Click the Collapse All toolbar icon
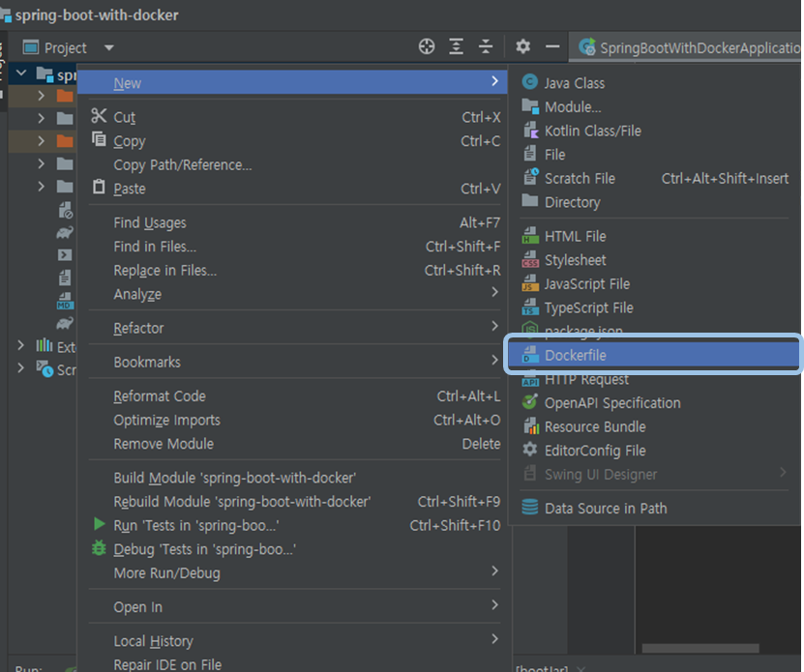The height and width of the screenshot is (672, 804). (x=485, y=46)
